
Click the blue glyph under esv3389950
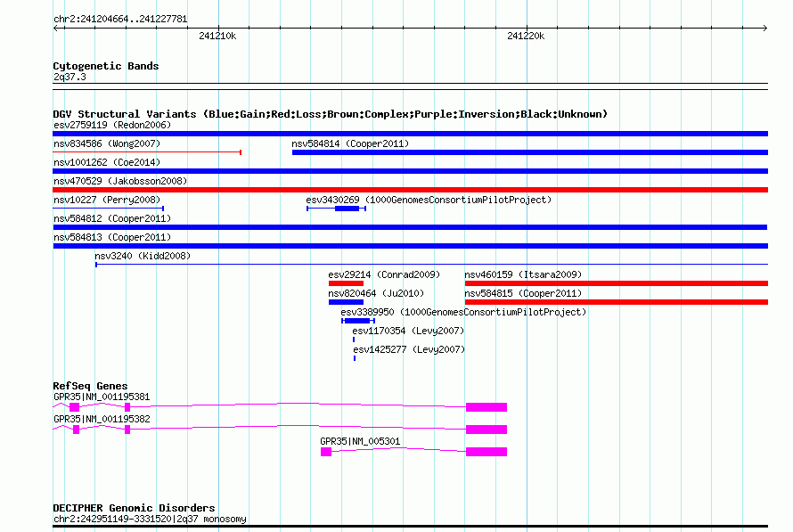[x=358, y=321]
